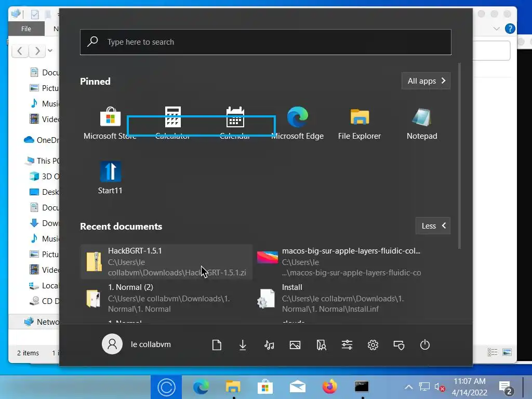The width and height of the screenshot is (532, 399).
Task: Open Downloads shortcut in start footer
Action: click(x=243, y=345)
